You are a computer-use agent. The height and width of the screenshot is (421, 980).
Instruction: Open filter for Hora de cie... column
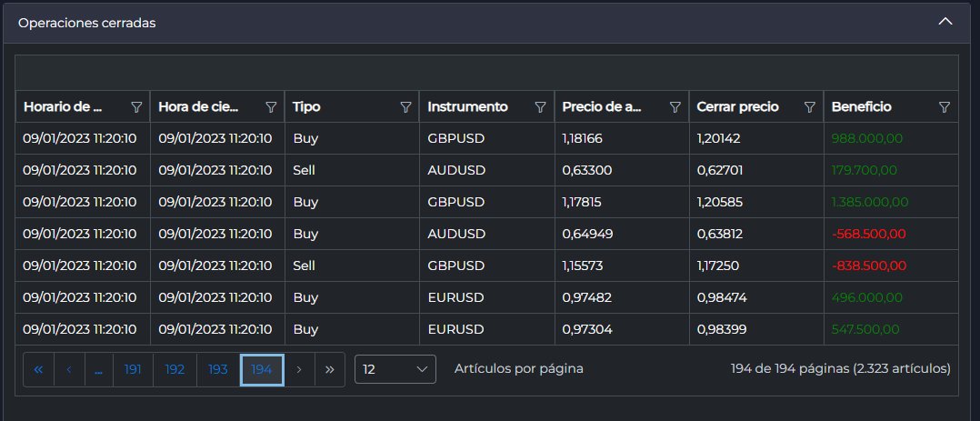(271, 107)
